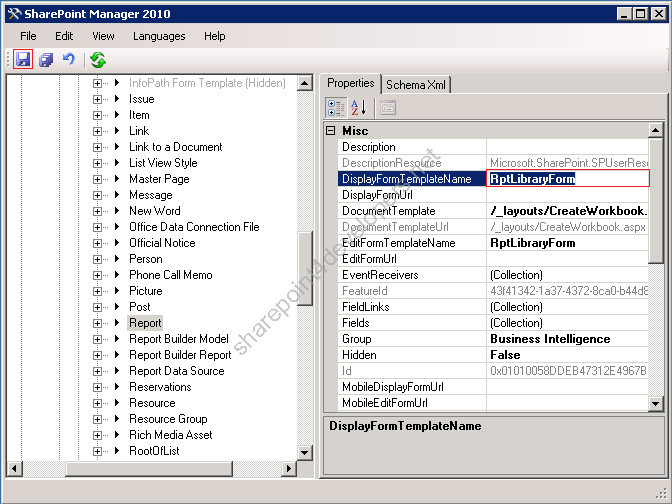Switch to Categorized property view
This screenshot has width=672, height=504.
click(336, 108)
